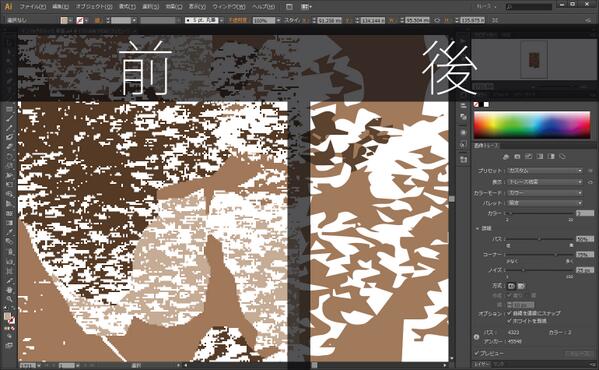The width and height of the screenshot is (599, 370).
Task: Open the arrange documents icon
Action: coord(306,6)
